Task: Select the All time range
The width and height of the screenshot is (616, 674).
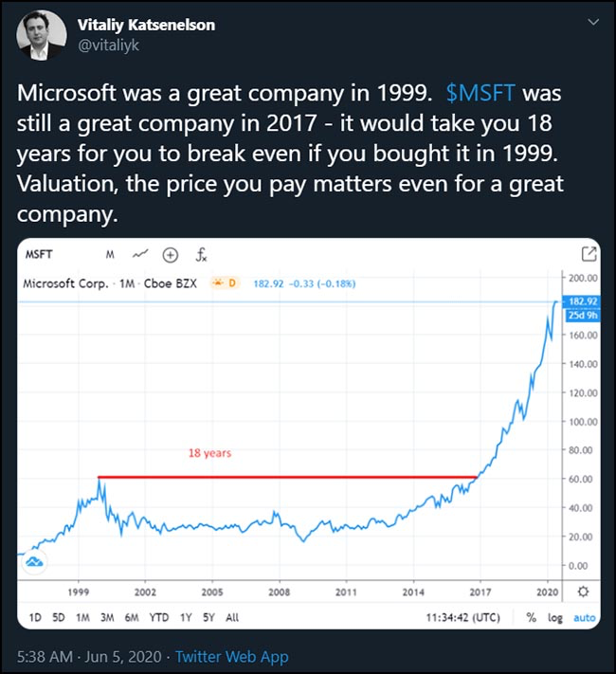Action: 232,618
